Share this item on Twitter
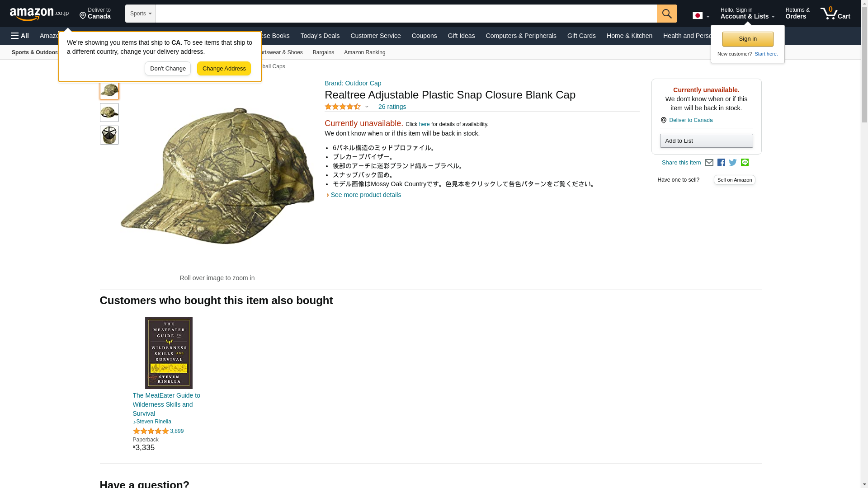Viewport: 868px width, 488px height. [x=733, y=163]
